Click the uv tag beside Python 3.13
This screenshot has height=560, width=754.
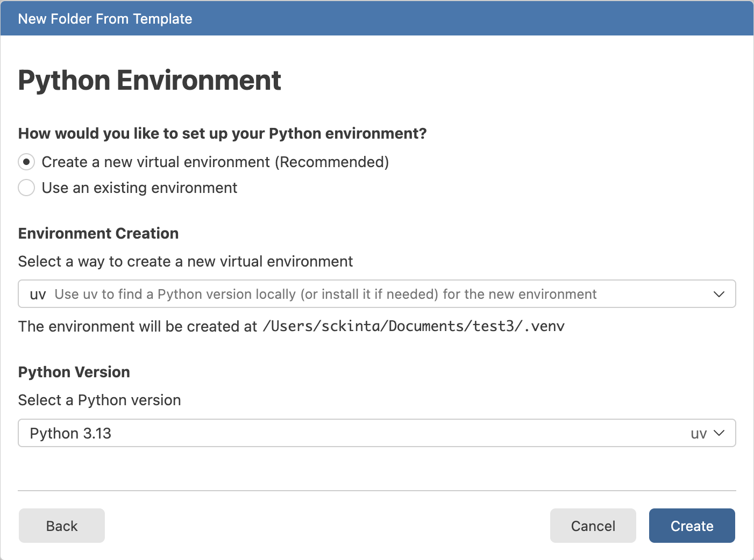pyautogui.click(x=699, y=434)
